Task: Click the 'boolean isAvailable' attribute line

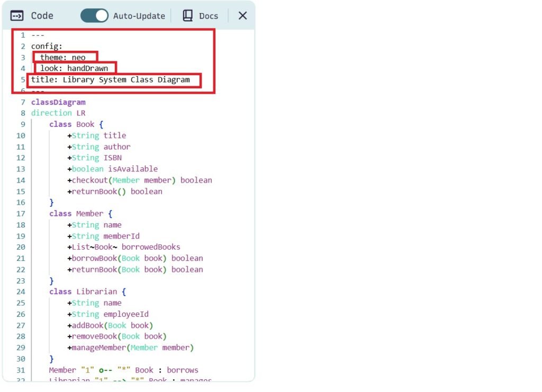Action: click(x=113, y=169)
